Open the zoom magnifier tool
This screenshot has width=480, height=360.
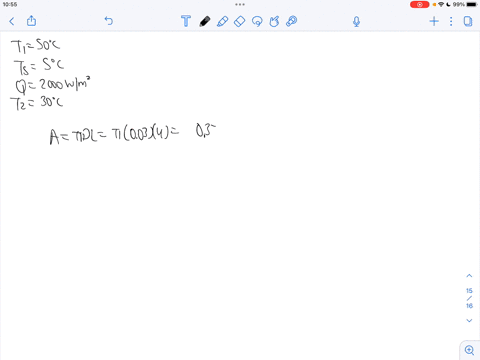pyautogui.click(x=469, y=350)
